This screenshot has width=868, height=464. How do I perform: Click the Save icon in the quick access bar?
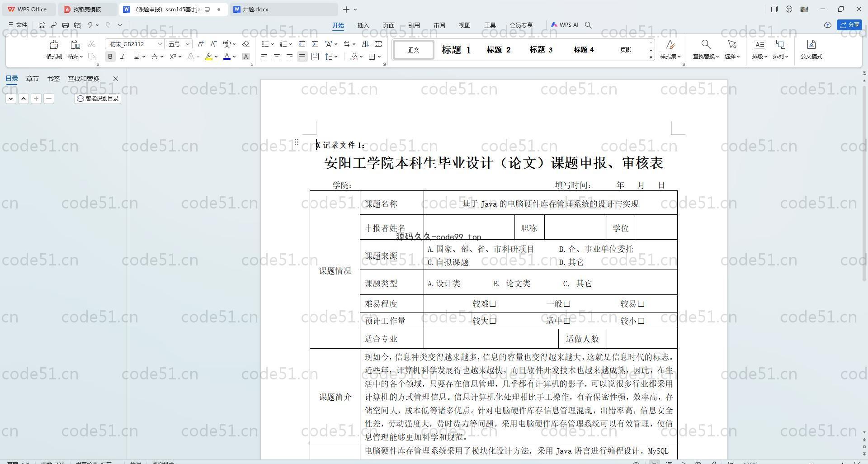point(42,25)
